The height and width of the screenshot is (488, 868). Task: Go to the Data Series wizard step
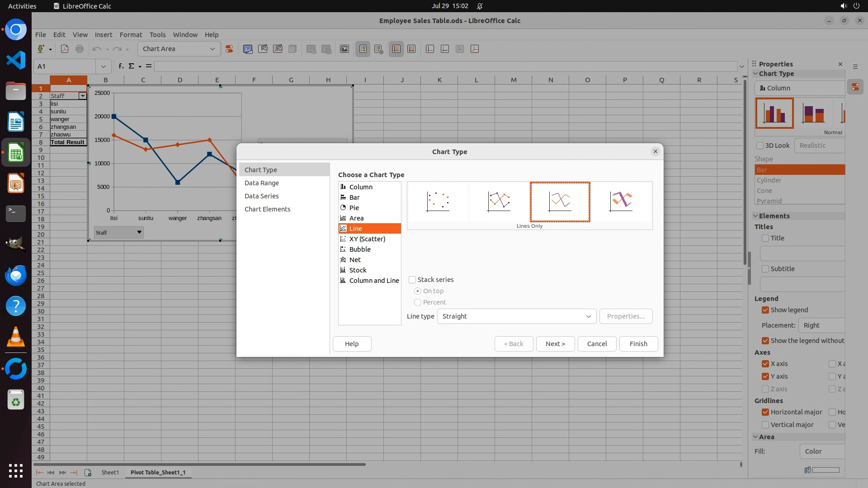point(261,196)
